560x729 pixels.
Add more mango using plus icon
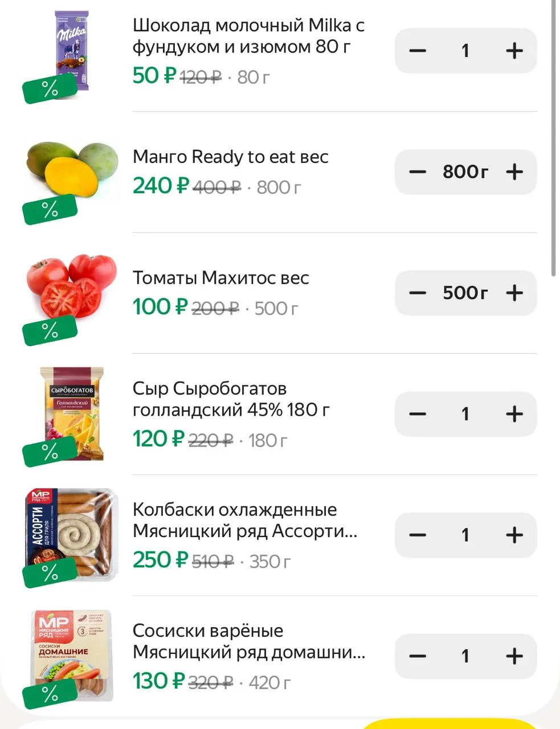[514, 171]
